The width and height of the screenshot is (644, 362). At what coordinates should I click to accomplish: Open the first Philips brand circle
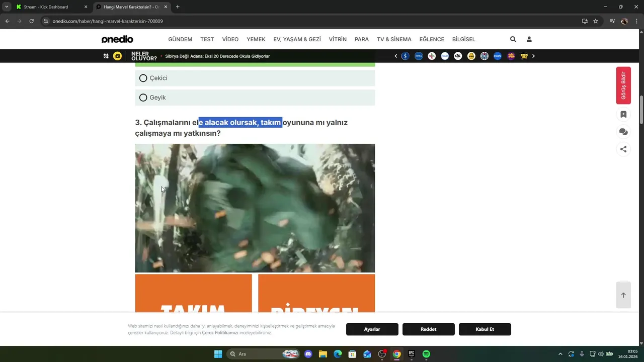coord(445,56)
